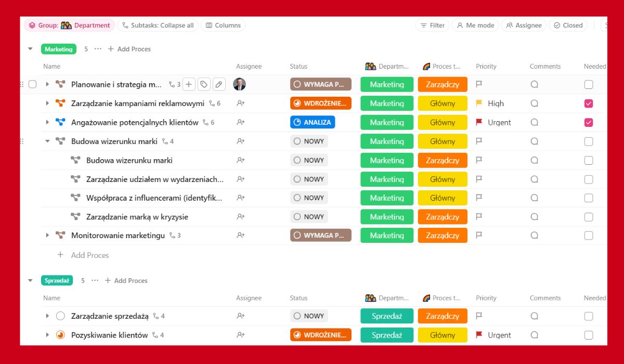Collapse the Sprzedaż group section
624x364 pixels.
[30, 281]
